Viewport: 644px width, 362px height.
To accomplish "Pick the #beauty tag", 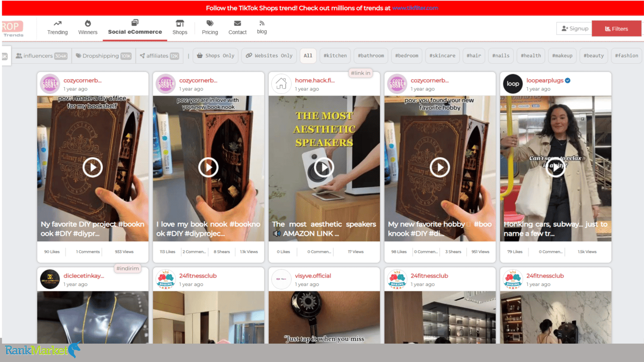I will tap(594, 56).
